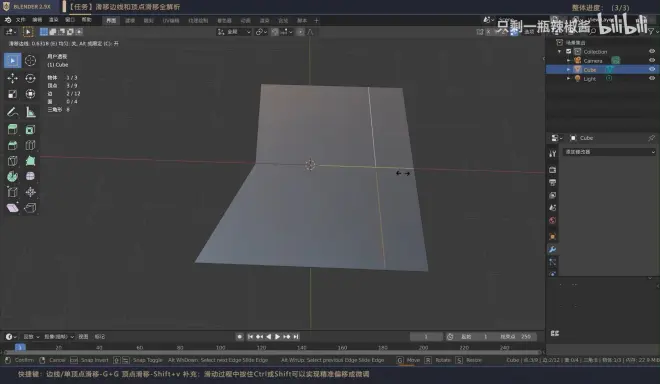Open the Add Modifier dropdown
Screen dimensions: 660x384
coord(609,152)
